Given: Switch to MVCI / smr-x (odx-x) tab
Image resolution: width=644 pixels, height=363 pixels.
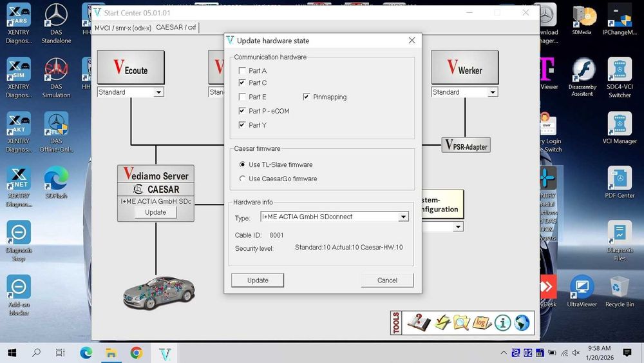Looking at the screenshot, I should [123, 28].
